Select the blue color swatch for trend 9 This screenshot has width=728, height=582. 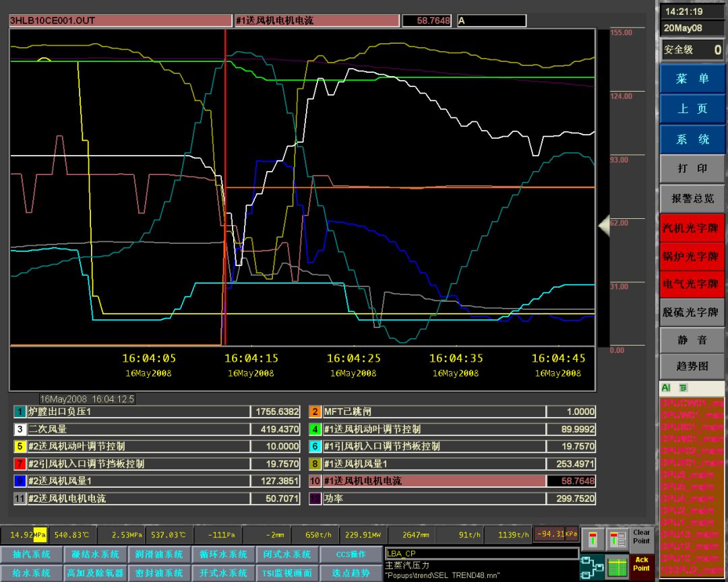coord(20,481)
